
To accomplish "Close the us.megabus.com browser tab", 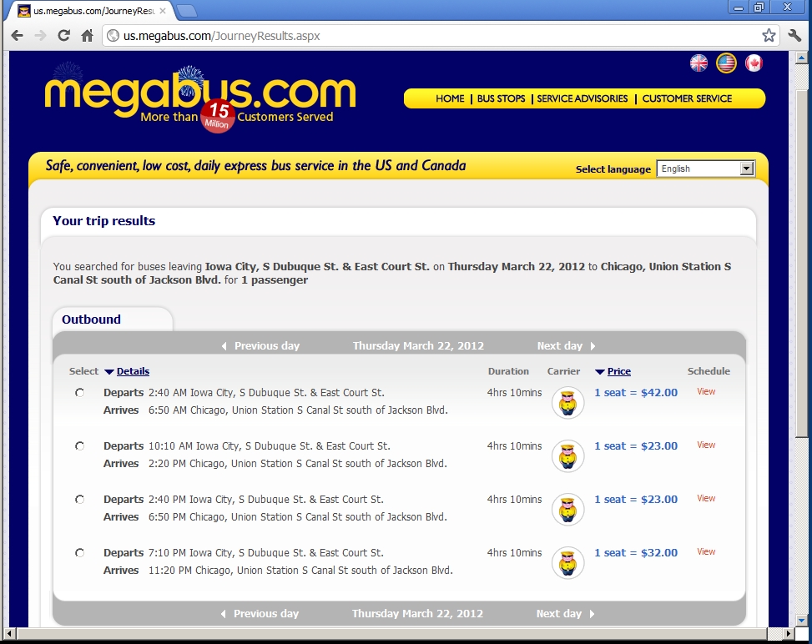I will (163, 11).
